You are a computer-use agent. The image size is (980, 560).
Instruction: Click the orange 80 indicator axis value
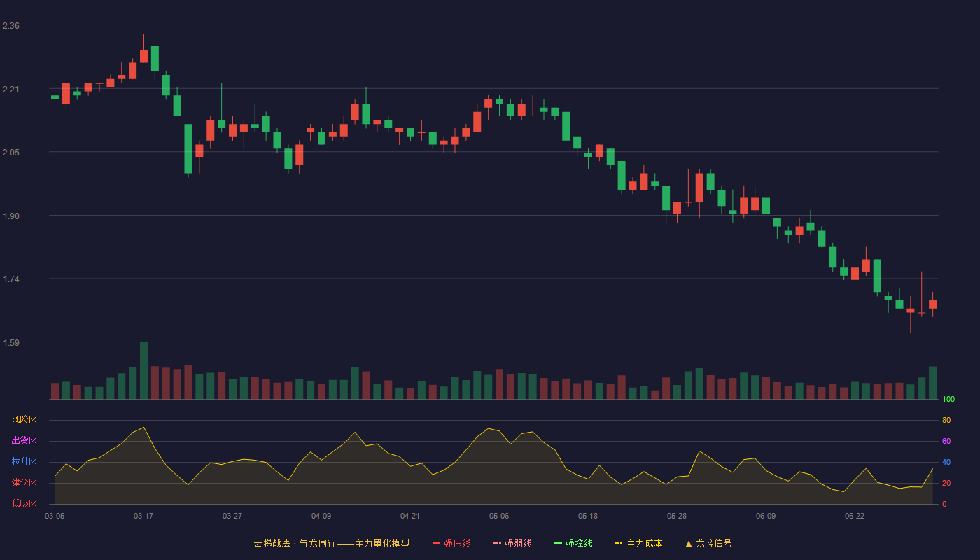point(946,420)
